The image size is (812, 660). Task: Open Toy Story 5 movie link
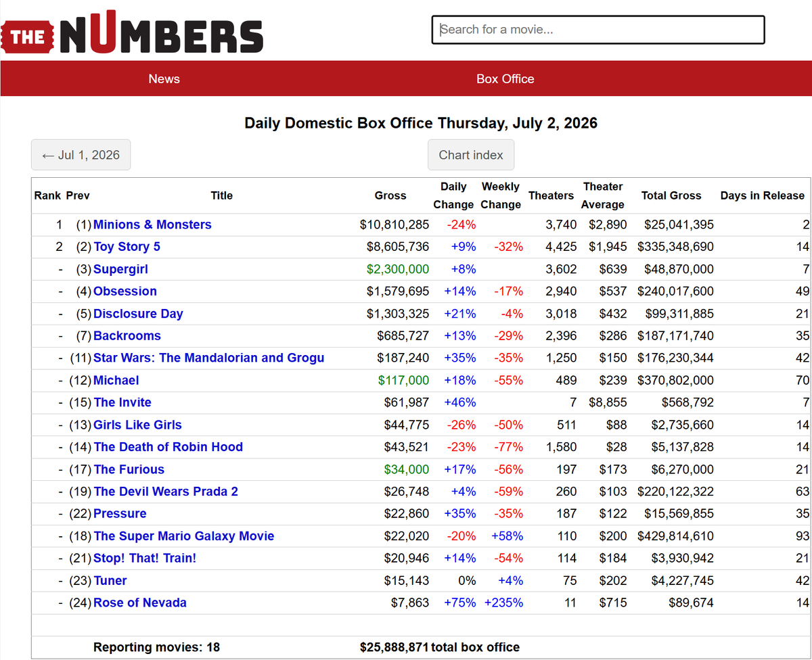click(x=127, y=247)
